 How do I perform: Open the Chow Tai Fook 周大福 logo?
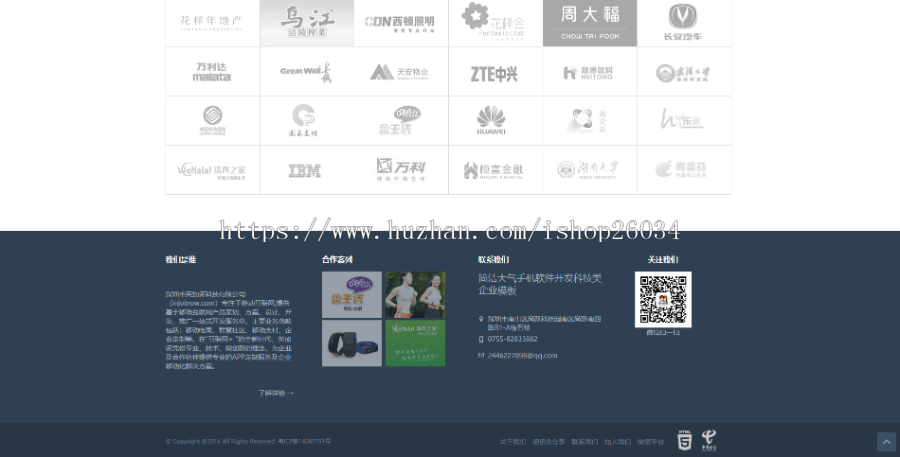590,23
